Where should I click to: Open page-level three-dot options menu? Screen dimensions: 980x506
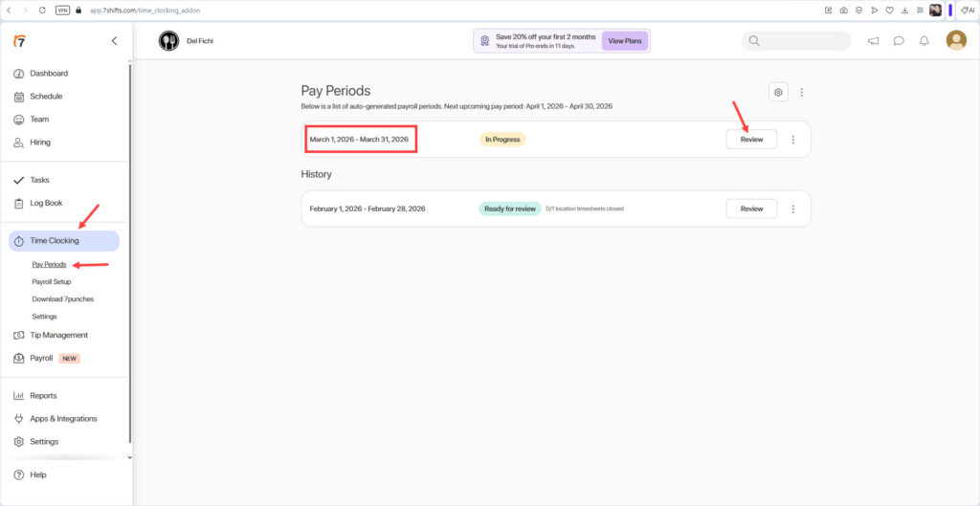tap(802, 92)
